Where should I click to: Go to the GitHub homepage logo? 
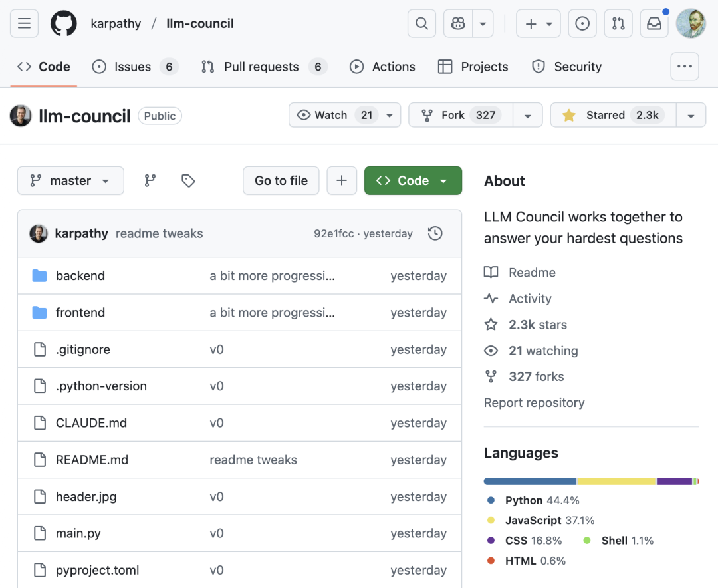(64, 23)
